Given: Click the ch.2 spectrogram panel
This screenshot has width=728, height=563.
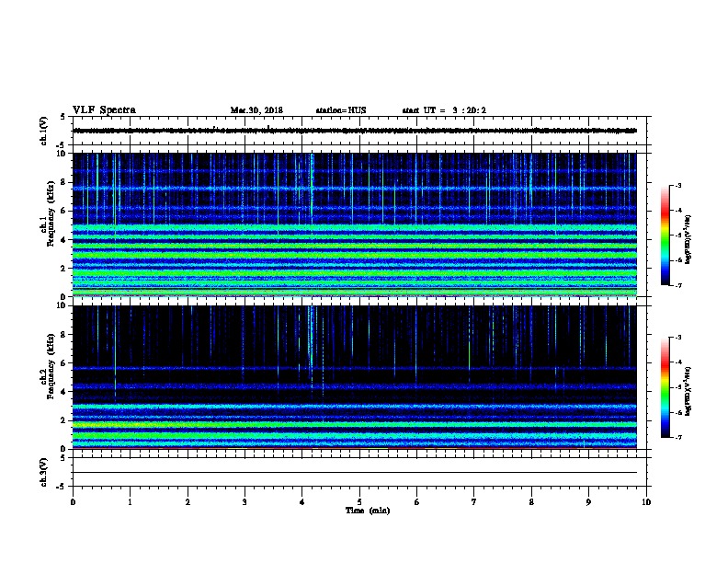Looking at the screenshot, I should coord(355,377).
